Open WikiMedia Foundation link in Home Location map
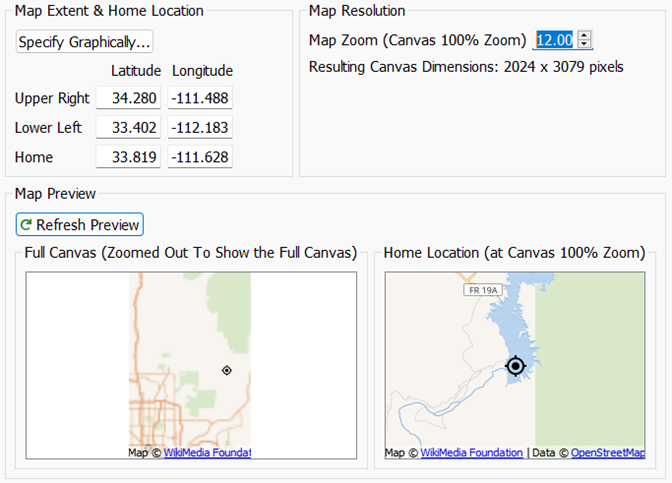This screenshot has height=483, width=672. click(x=471, y=453)
